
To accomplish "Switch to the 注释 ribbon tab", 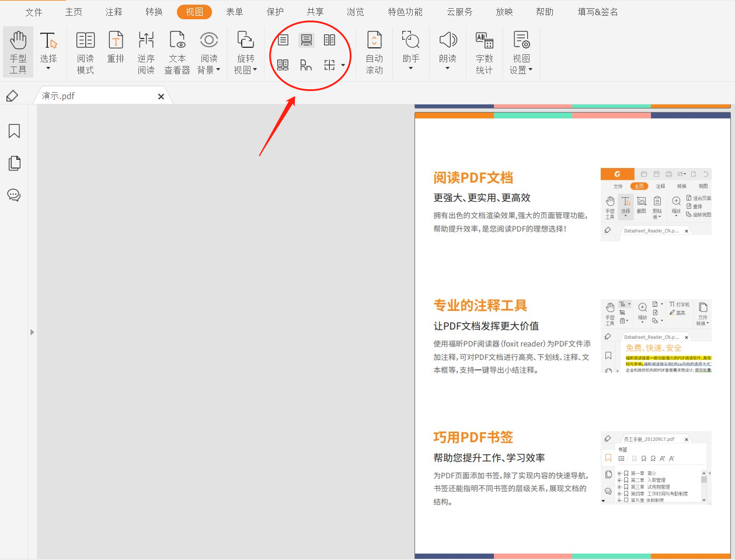I will click(114, 11).
